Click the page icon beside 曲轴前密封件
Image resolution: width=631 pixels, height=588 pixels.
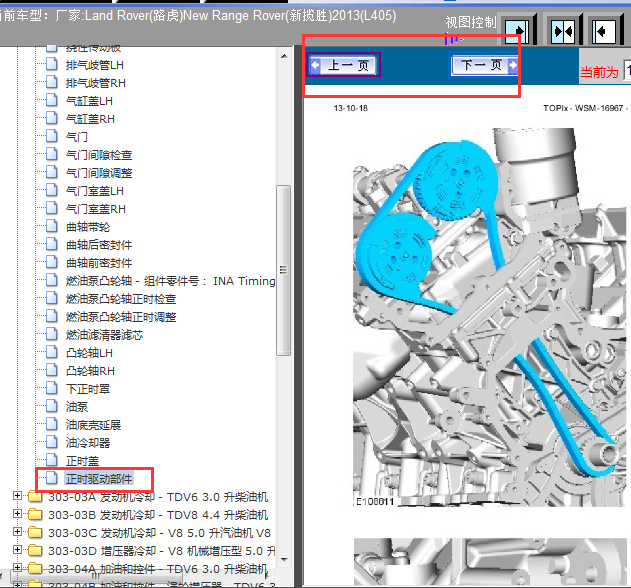[x=52, y=263]
